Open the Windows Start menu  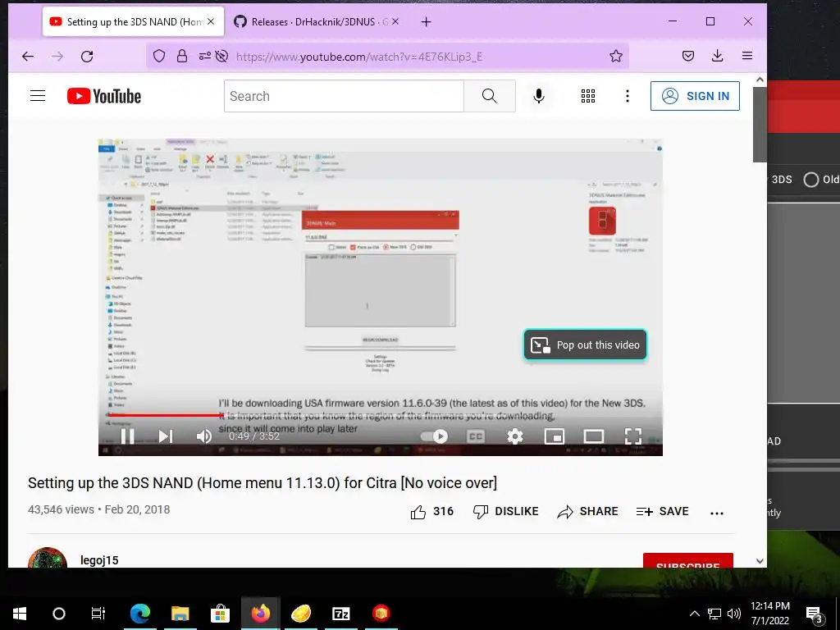(20, 614)
